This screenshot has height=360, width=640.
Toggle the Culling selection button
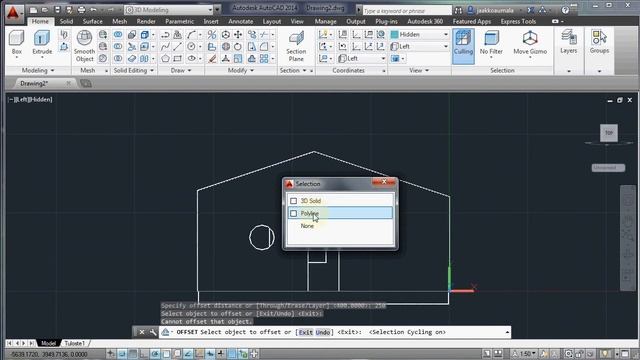pyautogui.click(x=463, y=45)
